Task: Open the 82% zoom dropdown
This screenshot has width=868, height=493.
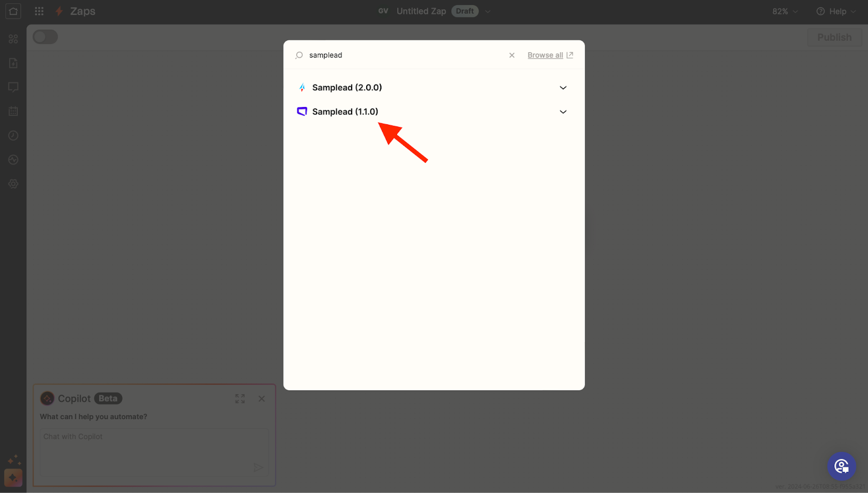Action: tap(785, 11)
